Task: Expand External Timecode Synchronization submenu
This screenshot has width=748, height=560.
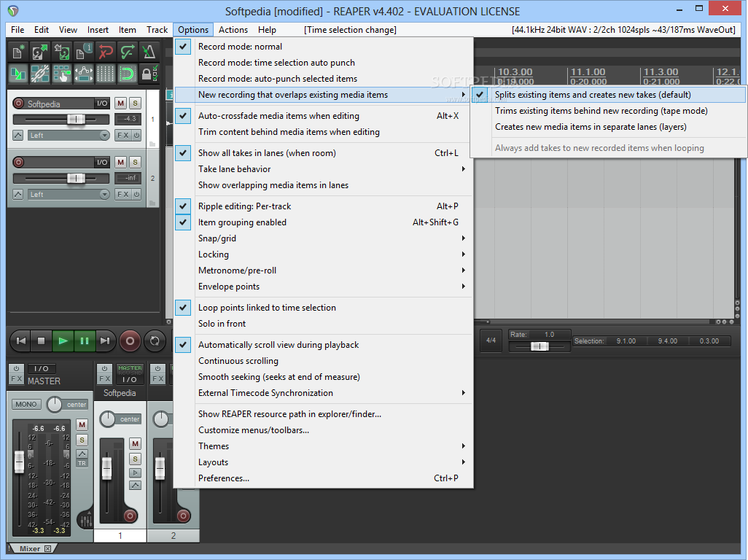Action: pos(324,393)
